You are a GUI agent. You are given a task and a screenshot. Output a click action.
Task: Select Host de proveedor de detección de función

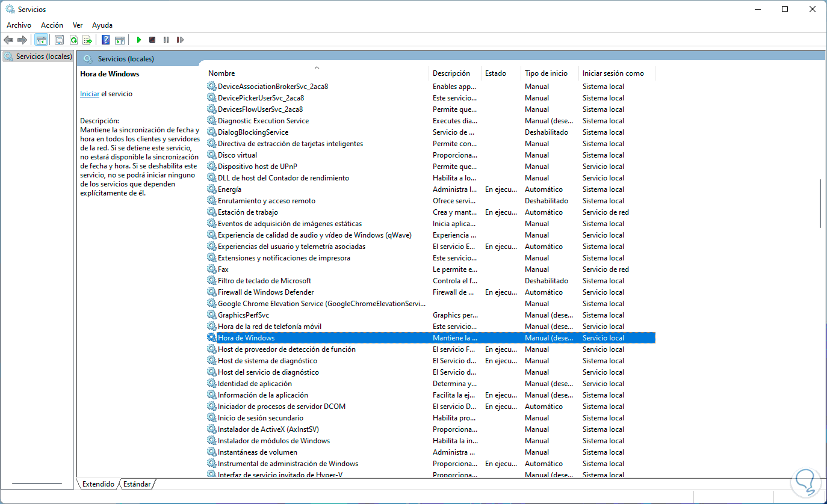[x=430, y=349]
